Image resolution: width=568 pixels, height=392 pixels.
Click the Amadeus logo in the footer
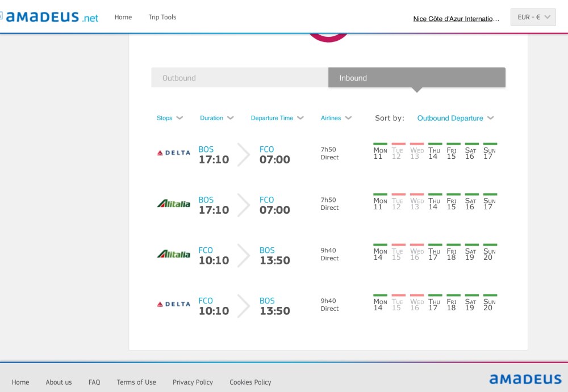pos(525,379)
